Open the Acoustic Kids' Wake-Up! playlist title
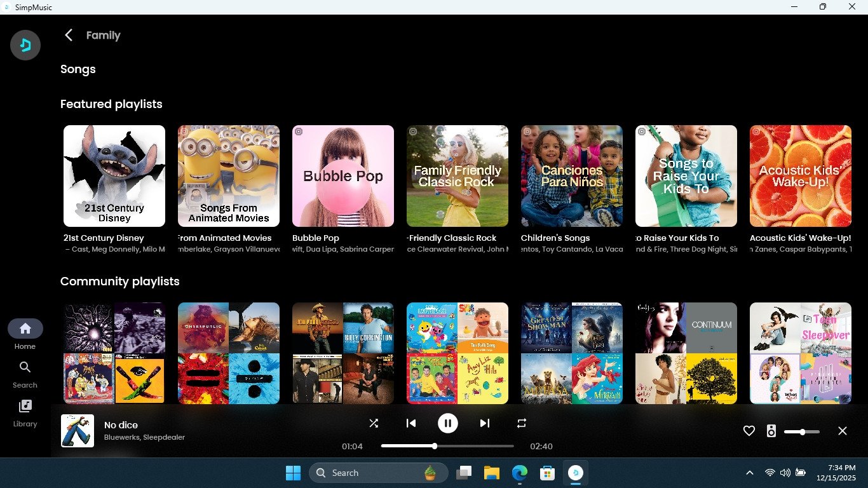 (800, 238)
